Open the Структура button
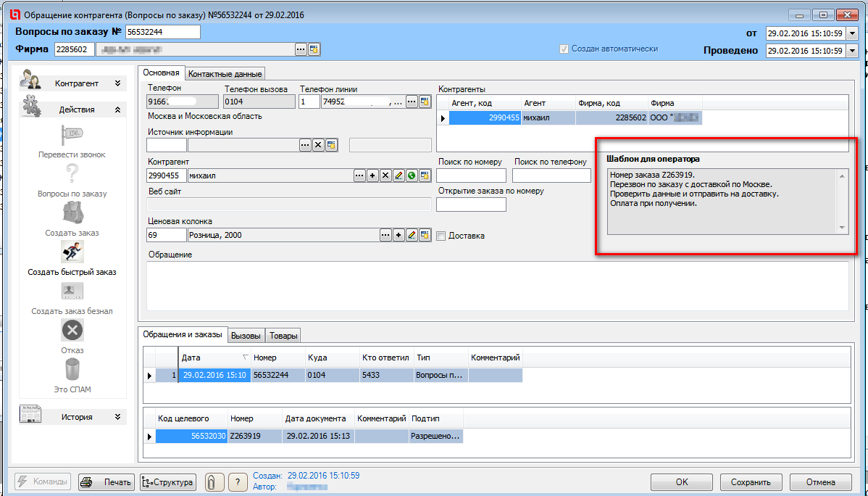Screen dimensions: 868x496 [168, 481]
